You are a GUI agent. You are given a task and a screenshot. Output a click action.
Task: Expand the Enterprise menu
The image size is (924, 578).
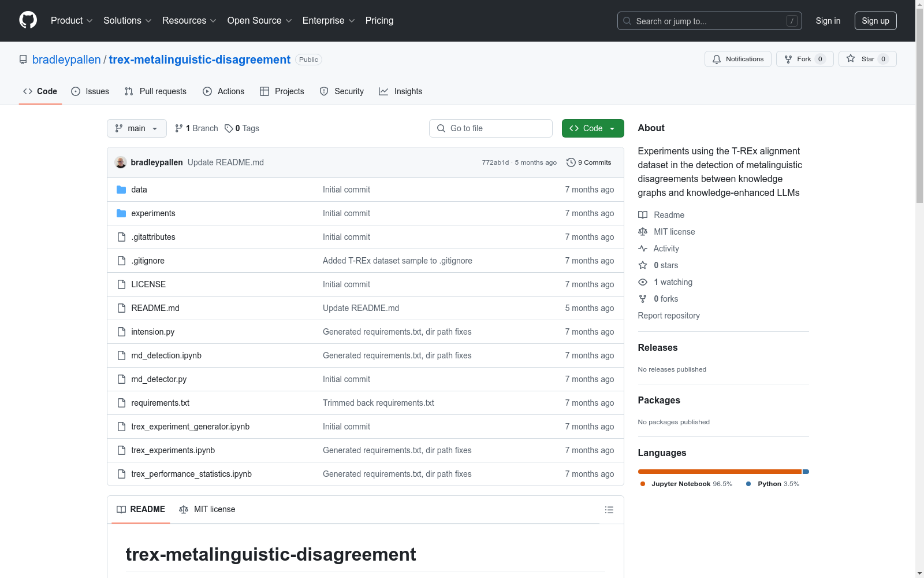pyautogui.click(x=329, y=20)
